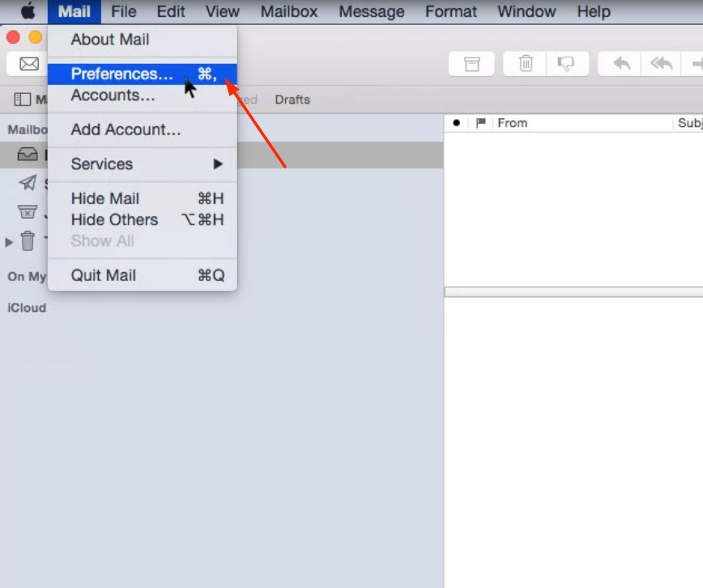
Task: Select the Inbox tray icon in sidebar
Action: [28, 155]
